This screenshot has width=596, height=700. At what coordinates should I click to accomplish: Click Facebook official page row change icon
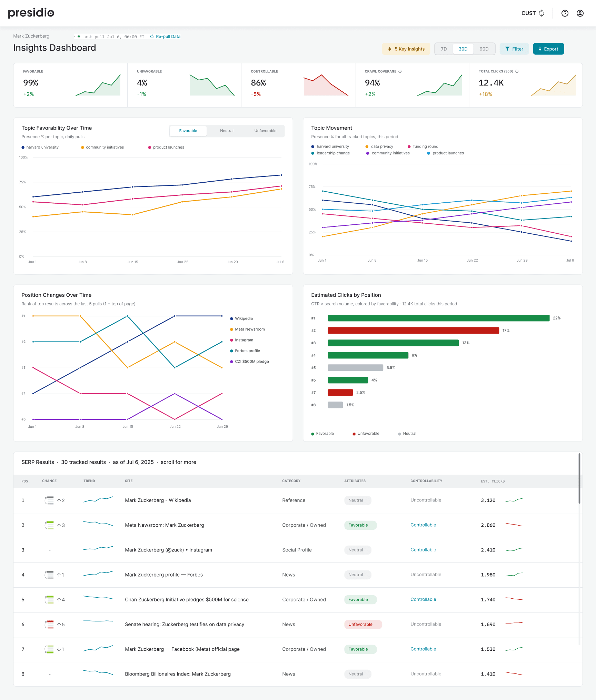[x=49, y=649]
